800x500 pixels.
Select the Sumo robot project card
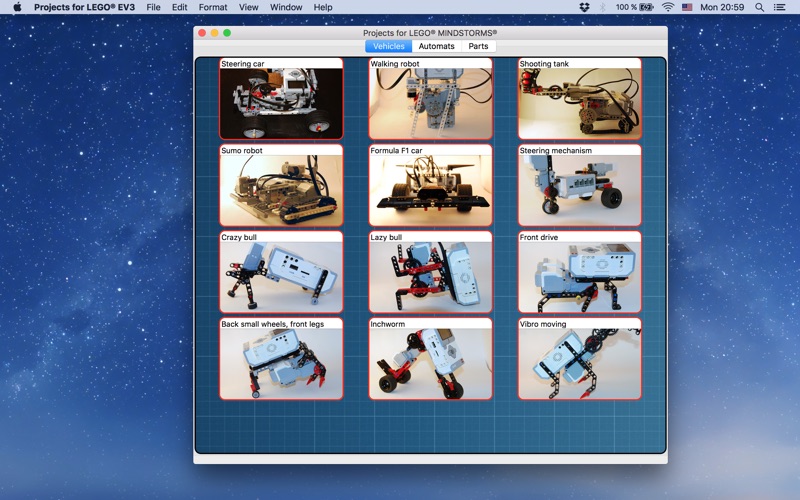click(x=281, y=185)
